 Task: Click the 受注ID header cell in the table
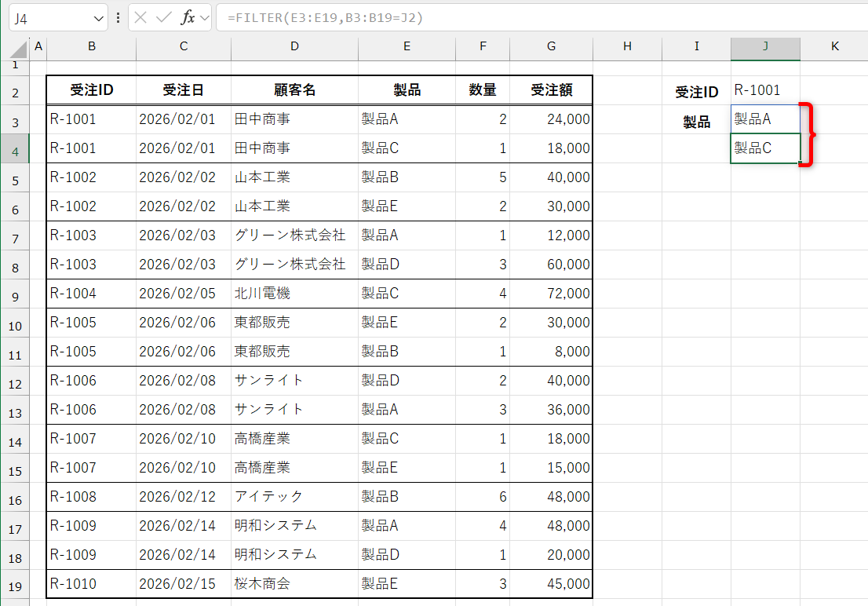click(91, 90)
